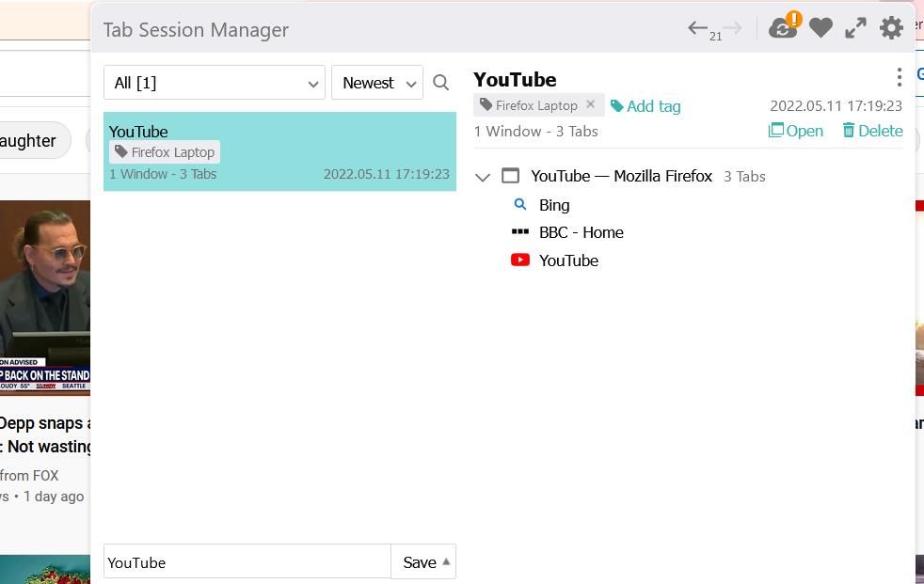Viewport: 924px width, 584px height.
Task: Expand the Save options arrow
Action: (446, 561)
